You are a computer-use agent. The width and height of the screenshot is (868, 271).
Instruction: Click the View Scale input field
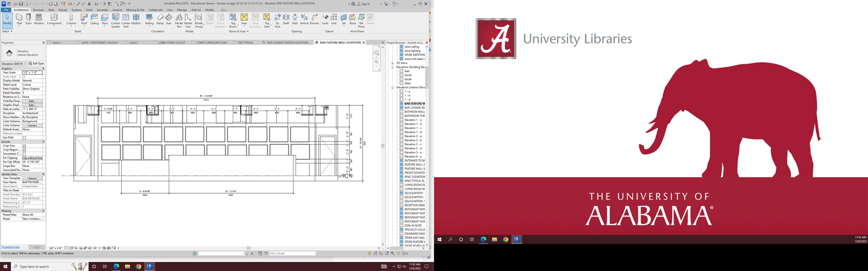pyautogui.click(x=32, y=72)
